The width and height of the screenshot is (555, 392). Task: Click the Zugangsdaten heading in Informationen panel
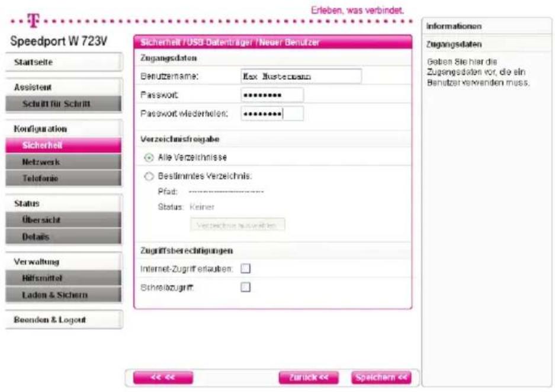coord(454,44)
